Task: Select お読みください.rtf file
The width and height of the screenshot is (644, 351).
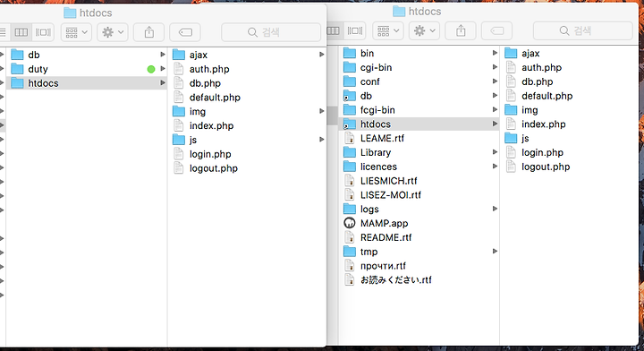Action: click(x=419, y=280)
